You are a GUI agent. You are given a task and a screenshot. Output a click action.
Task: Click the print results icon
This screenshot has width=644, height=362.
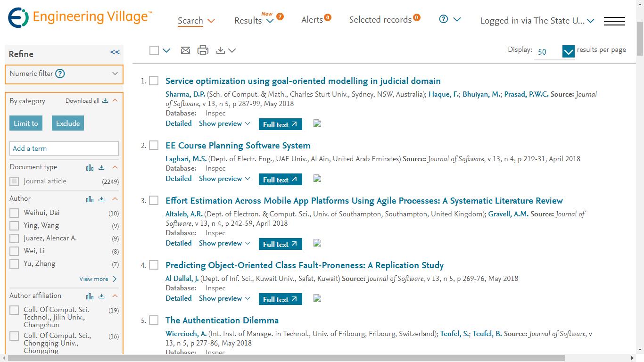click(x=203, y=50)
